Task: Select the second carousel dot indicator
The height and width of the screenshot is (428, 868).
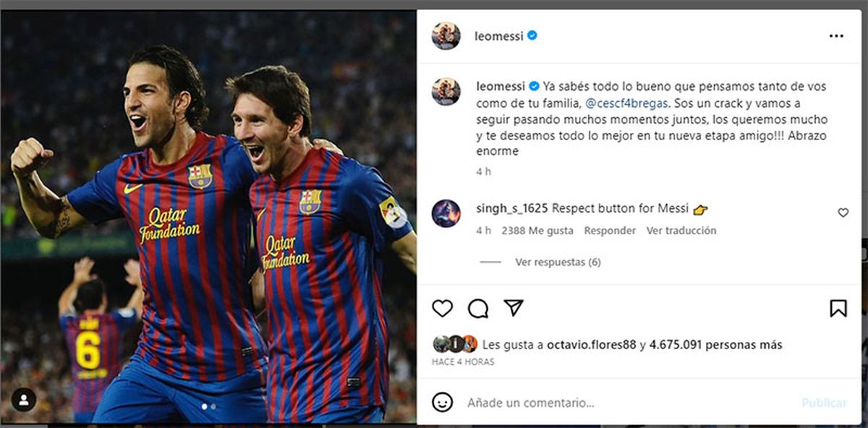Action: coord(213,407)
